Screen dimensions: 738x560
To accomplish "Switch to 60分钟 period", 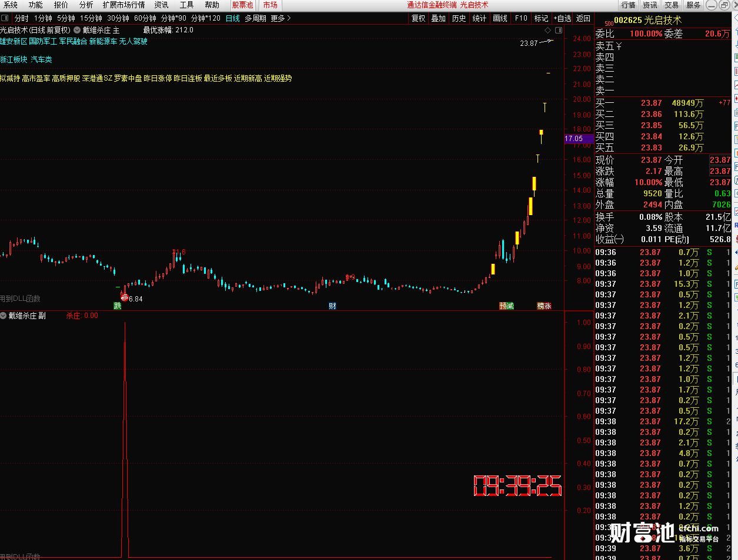I will pos(145,18).
